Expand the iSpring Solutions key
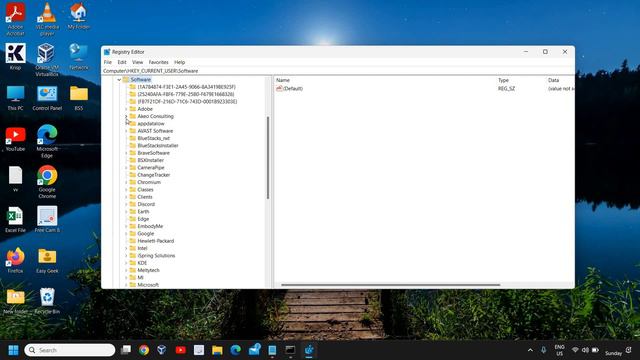This screenshot has height=360, width=640. coord(126,256)
